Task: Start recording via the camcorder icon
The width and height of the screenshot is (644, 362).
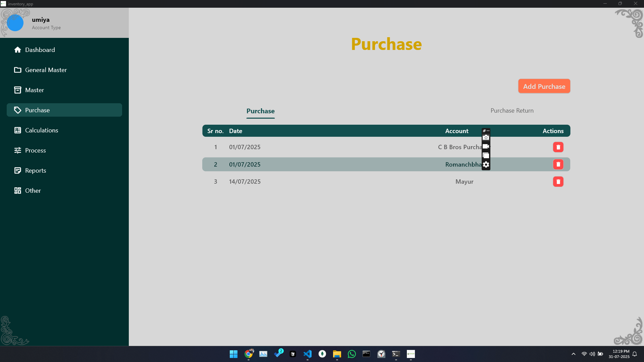Action: [x=485, y=146]
